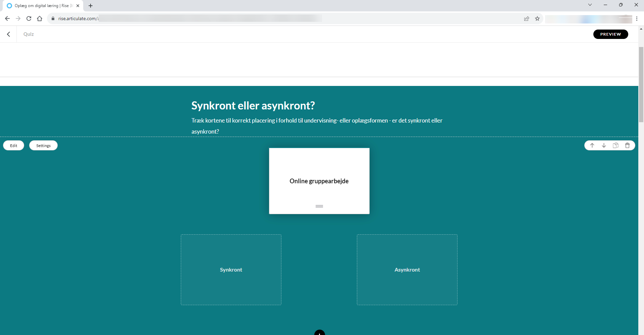Open a new browser tab
This screenshot has width=644, height=335.
(91, 6)
